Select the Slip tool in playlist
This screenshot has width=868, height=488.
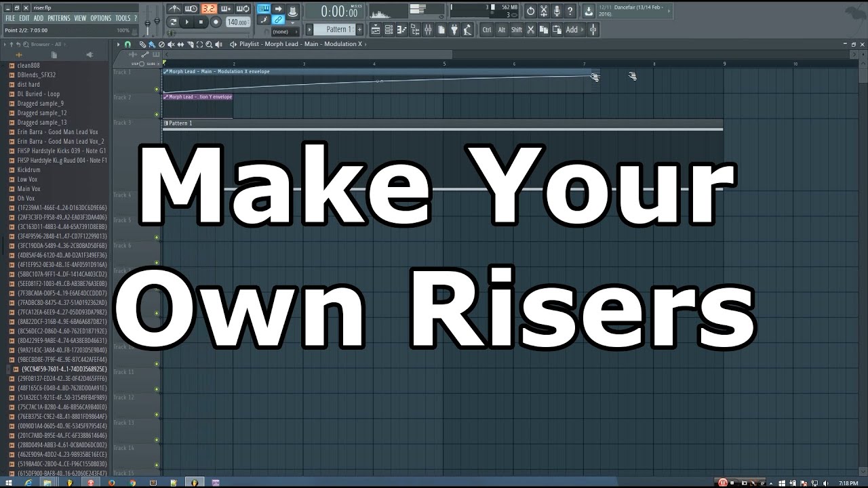[x=180, y=44]
